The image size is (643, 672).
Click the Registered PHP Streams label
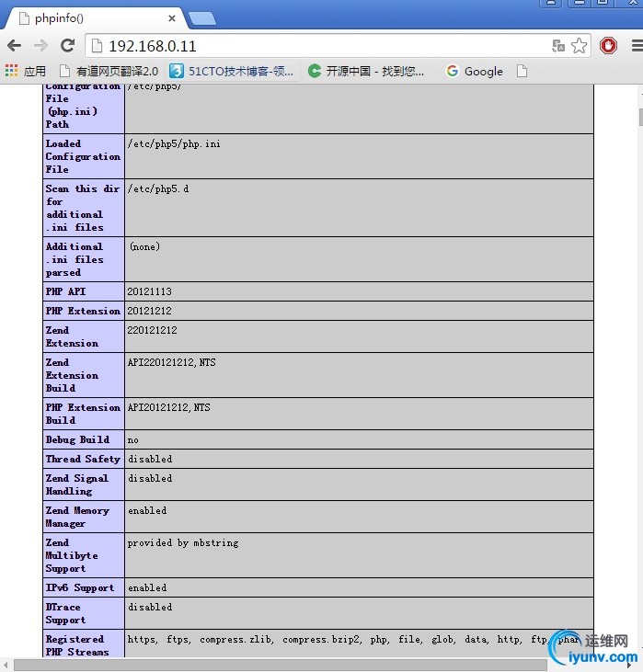[x=77, y=645]
